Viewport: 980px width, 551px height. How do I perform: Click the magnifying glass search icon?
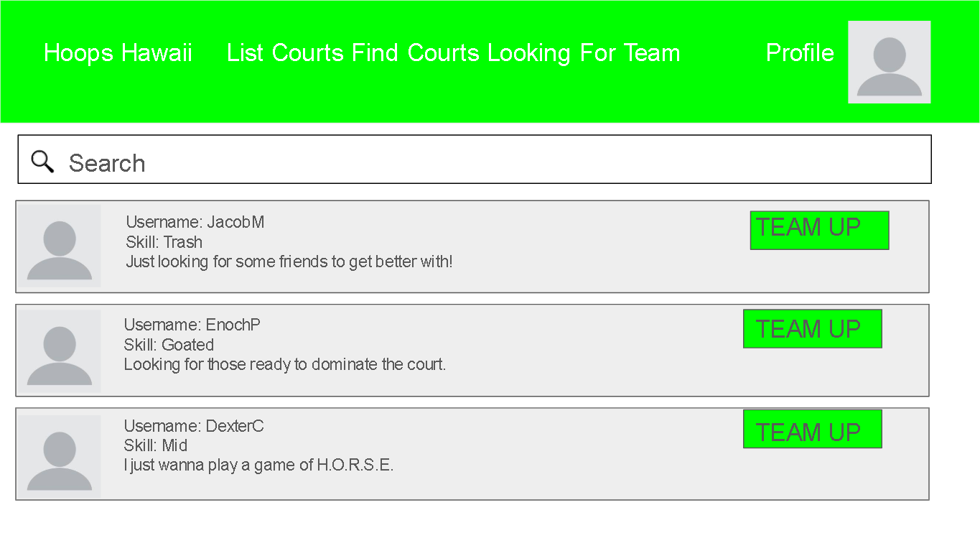tap(43, 162)
